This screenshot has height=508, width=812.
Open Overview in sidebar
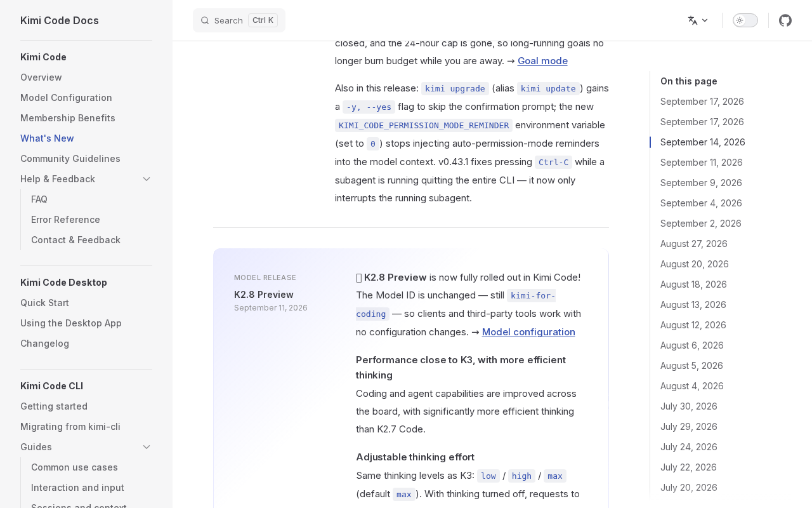tap(41, 77)
